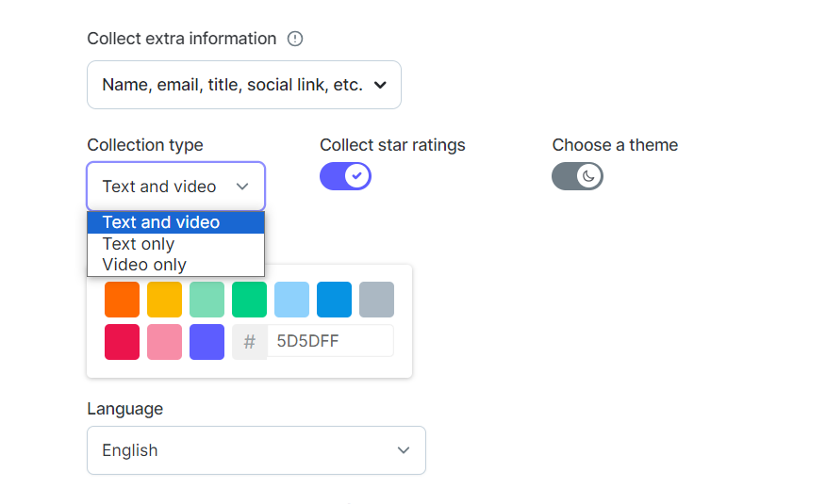Pick the bright green color swatch
The image size is (826, 504).
pos(249,300)
